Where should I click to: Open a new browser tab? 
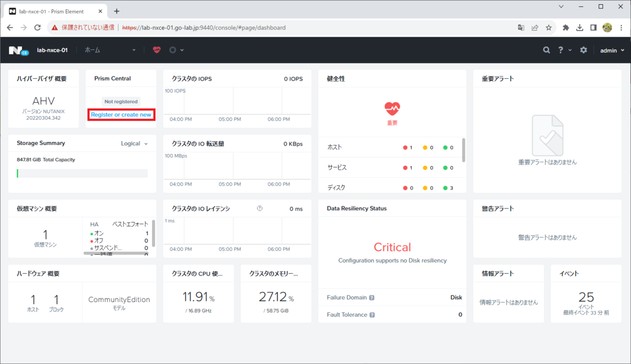(x=117, y=11)
